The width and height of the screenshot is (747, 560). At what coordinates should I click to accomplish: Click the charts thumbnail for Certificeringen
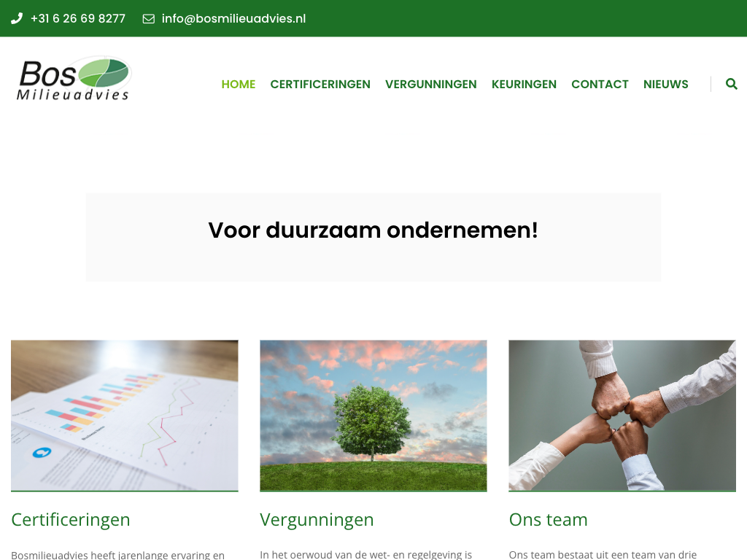point(124,415)
